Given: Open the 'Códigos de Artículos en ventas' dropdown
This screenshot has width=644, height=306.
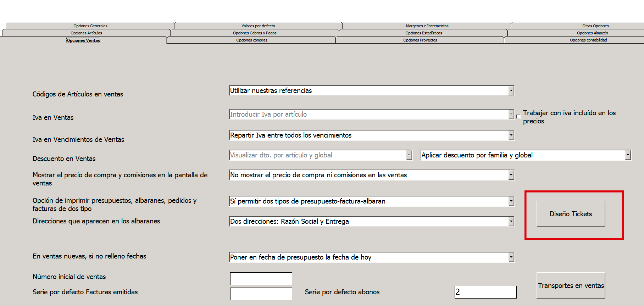Looking at the screenshot, I should [511, 91].
